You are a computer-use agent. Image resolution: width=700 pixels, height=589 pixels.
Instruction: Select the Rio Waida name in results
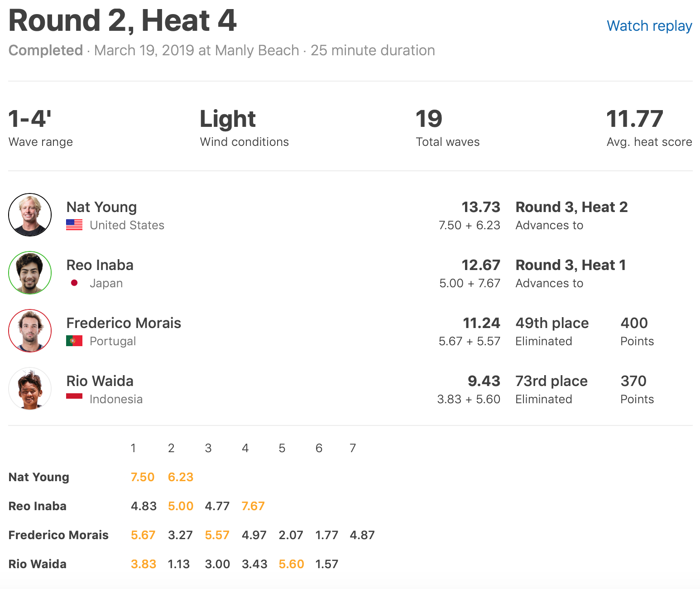pyautogui.click(x=100, y=381)
